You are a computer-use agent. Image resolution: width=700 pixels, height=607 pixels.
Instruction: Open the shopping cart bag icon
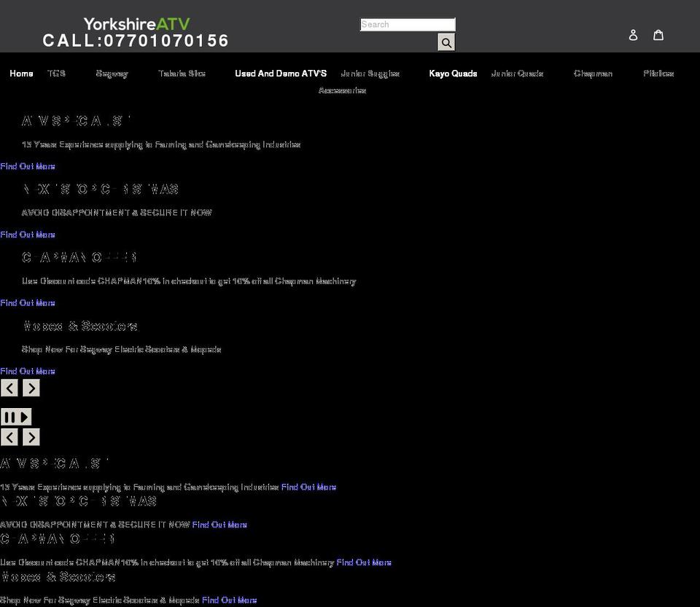(658, 34)
